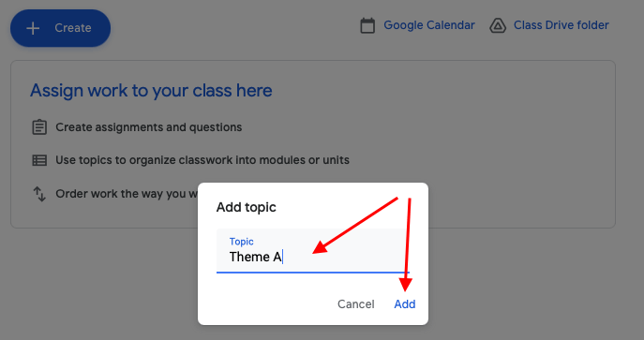Click the Class Drive folder icon
The height and width of the screenshot is (340, 644).
pos(498,25)
